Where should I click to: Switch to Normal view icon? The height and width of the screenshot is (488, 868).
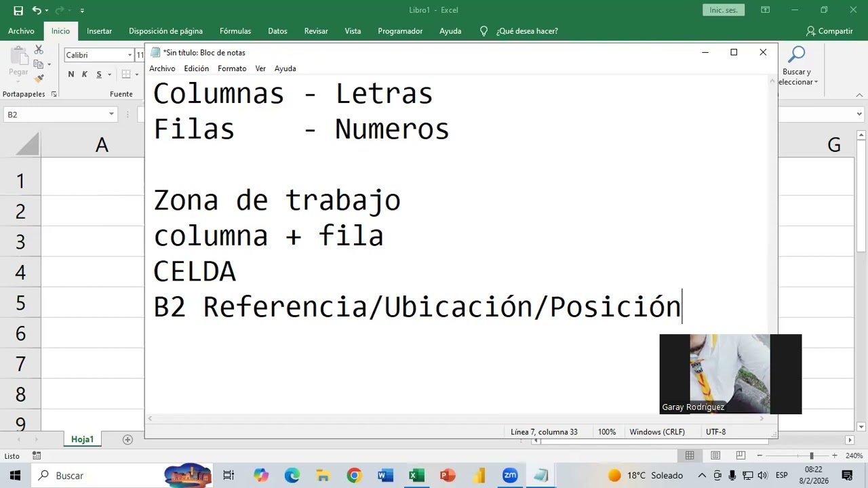click(x=690, y=456)
